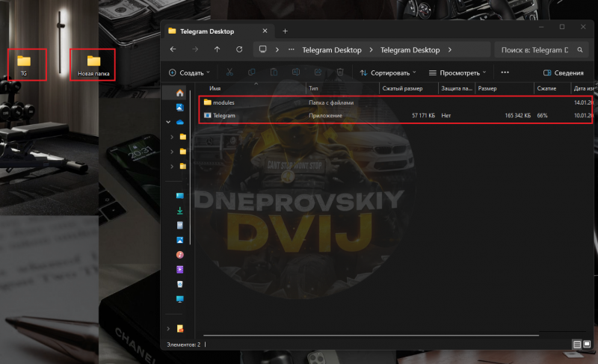This screenshot has width=598, height=364.
Task: Sort by the Сжатие column header
Action: point(546,88)
